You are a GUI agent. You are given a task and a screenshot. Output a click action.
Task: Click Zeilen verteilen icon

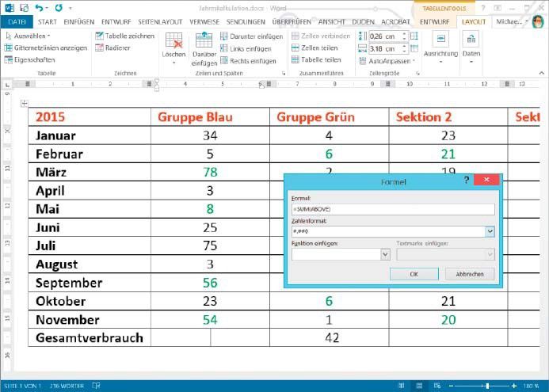pos(414,36)
